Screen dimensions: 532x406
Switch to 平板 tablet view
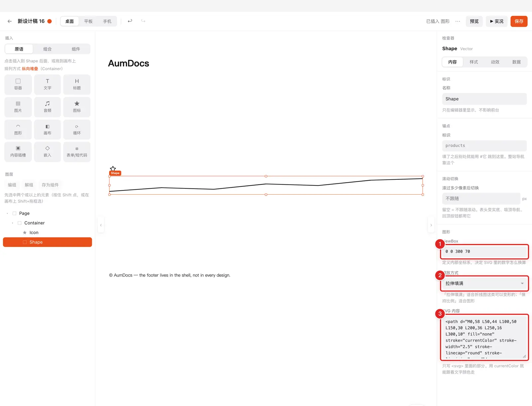click(88, 21)
